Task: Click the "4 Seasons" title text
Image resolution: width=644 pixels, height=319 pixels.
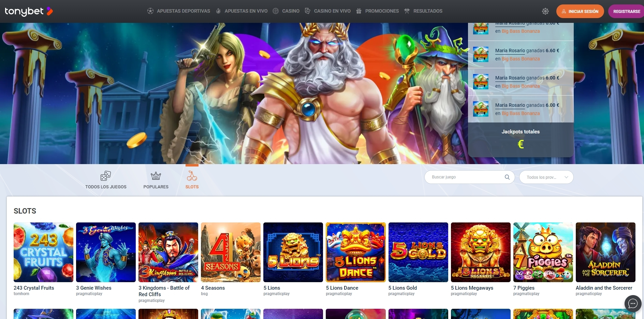Action: click(x=213, y=288)
